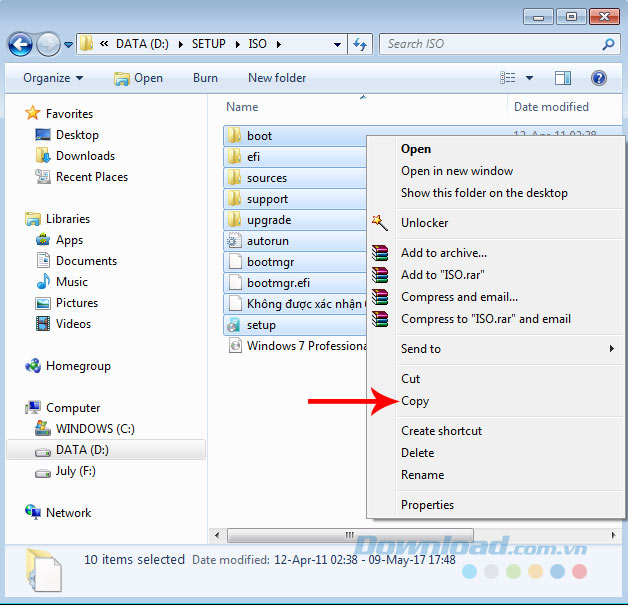
Task: Select the upgrade folder icon
Action: point(234,220)
